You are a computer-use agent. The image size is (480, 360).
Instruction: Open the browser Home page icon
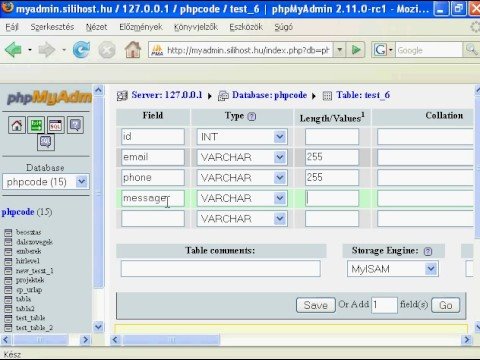tap(133, 50)
